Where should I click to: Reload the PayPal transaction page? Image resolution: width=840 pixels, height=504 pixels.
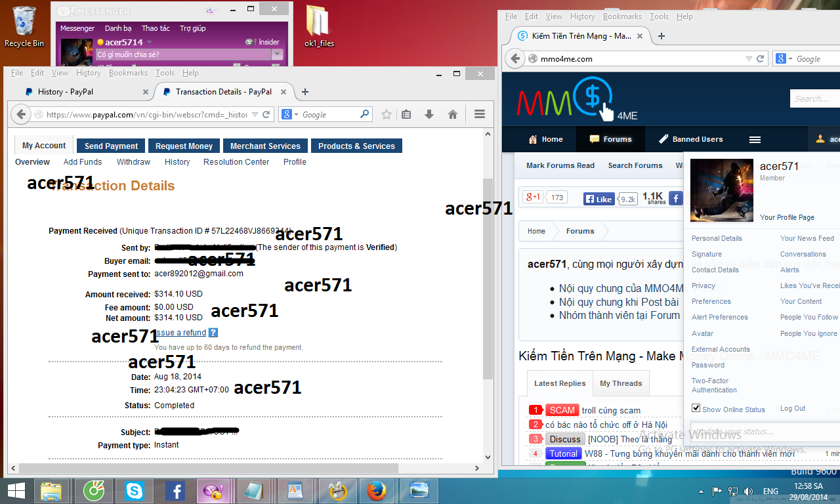266,114
